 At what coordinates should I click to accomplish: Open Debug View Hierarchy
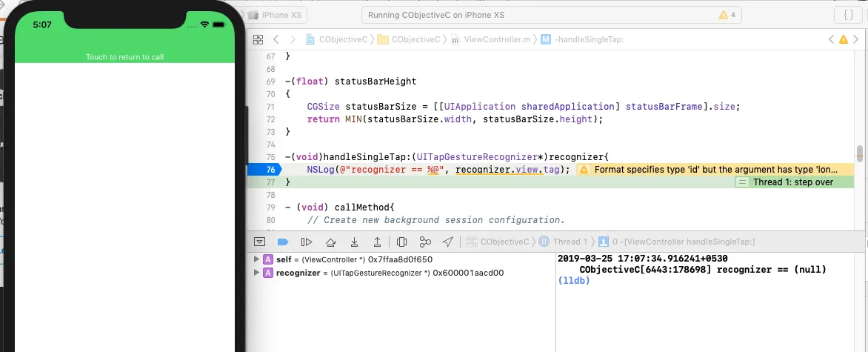(402, 242)
